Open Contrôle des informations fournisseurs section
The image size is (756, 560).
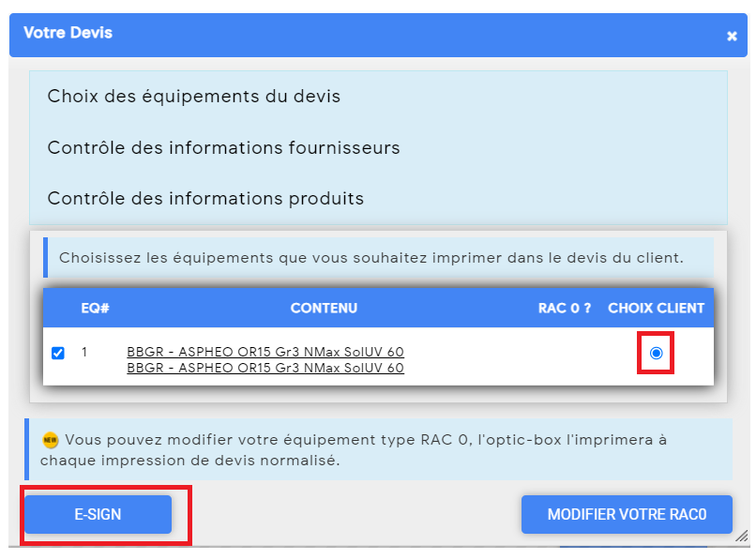pyautogui.click(x=224, y=147)
